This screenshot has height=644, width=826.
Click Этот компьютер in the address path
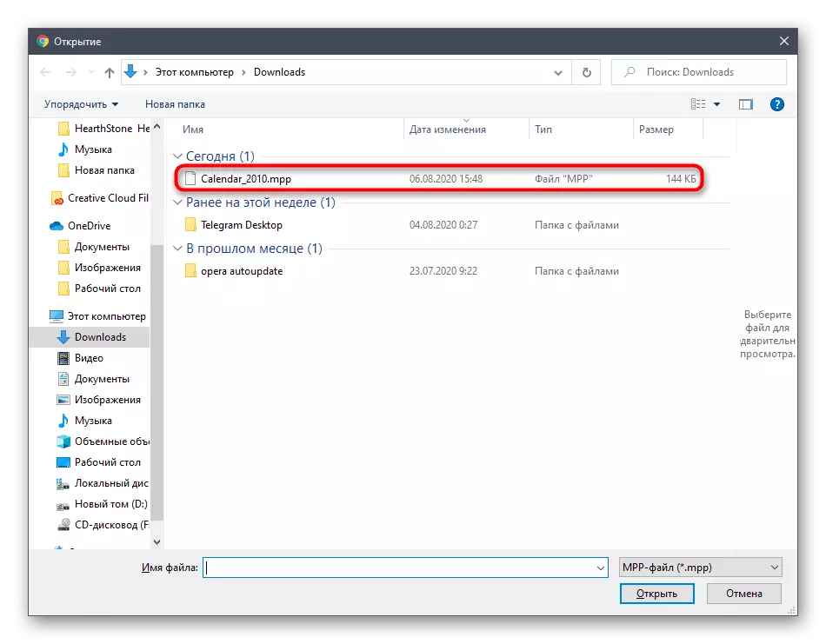click(x=195, y=72)
